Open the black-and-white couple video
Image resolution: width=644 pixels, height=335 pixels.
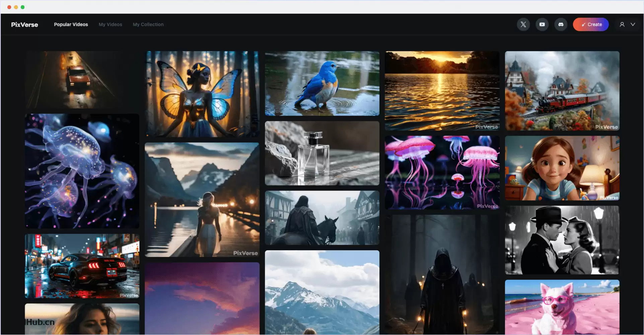coord(562,240)
